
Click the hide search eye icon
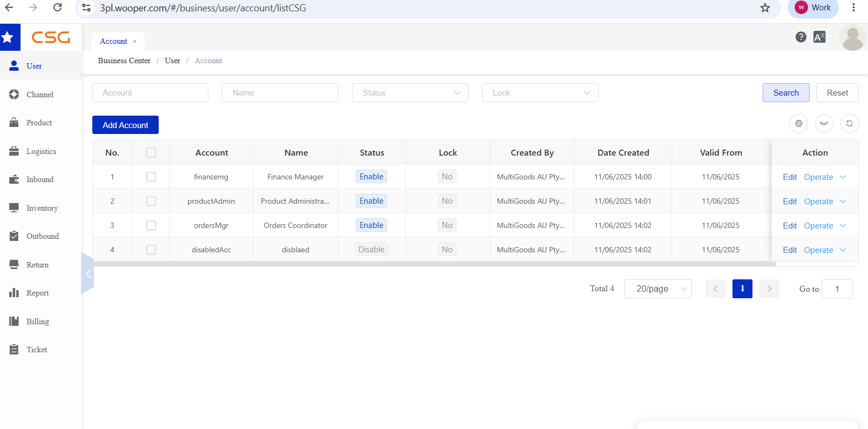(824, 124)
